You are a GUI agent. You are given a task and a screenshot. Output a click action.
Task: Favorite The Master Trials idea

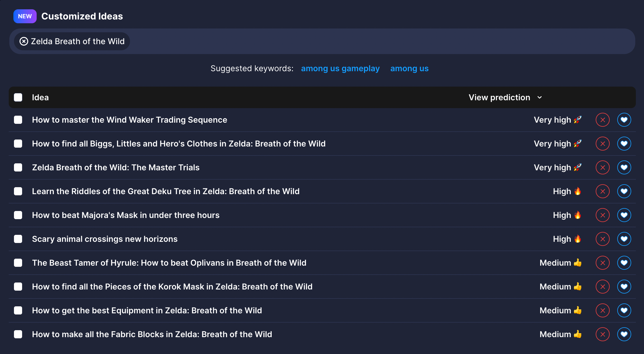[x=624, y=167]
